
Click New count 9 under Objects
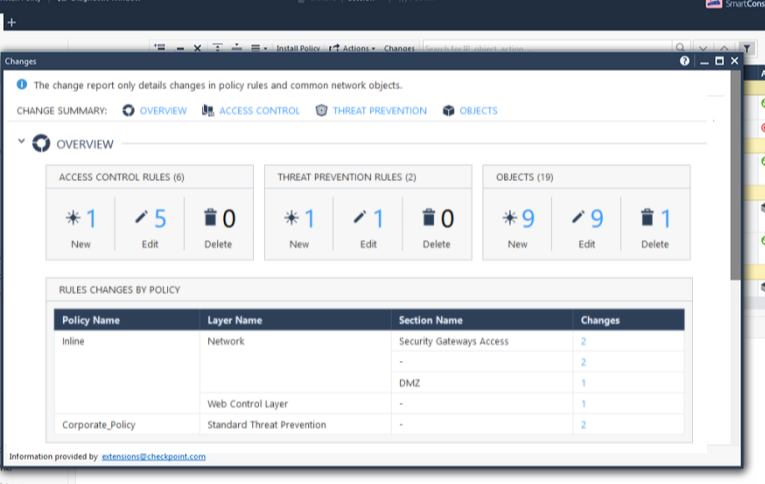click(528, 219)
